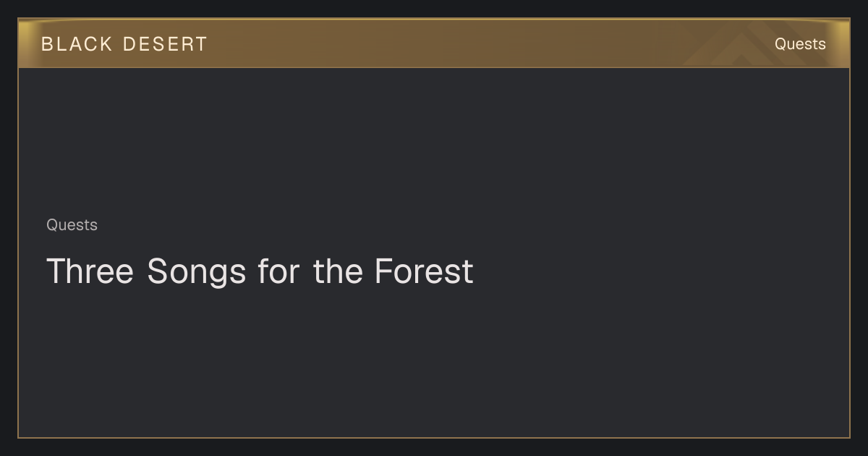Screen dimensions: 868x456
Task: Click the word BLACK in the logo
Action: [77, 44]
